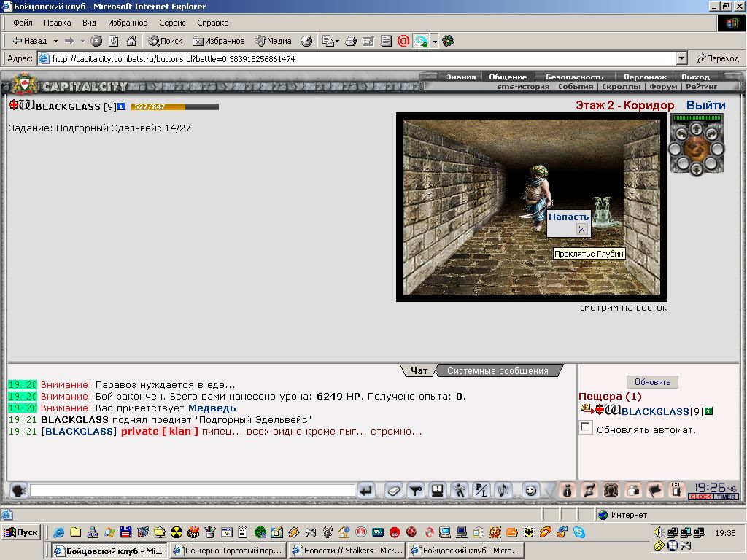Switch to the Системные сообщения tab
747x560 pixels.
click(498, 370)
